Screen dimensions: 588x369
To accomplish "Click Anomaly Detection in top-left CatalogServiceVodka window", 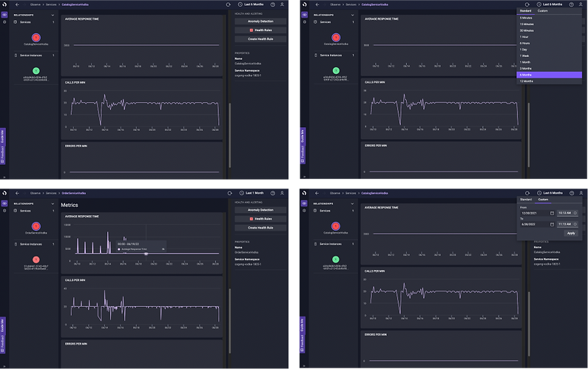I will tap(260, 21).
